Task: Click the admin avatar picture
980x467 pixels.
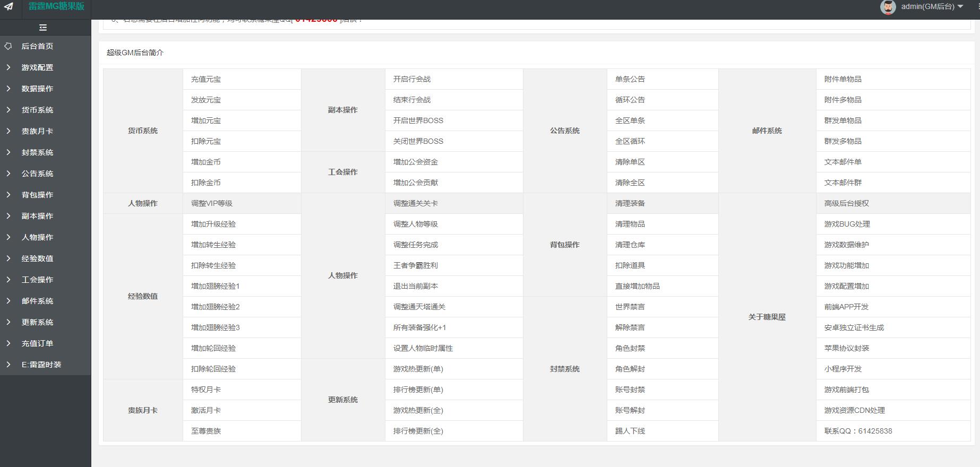Action: 888,7
